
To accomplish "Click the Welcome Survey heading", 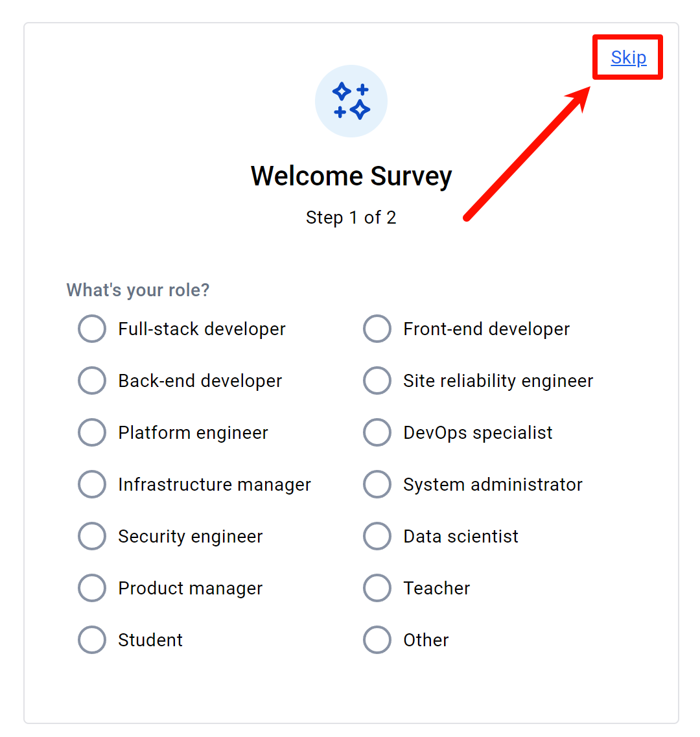I will (x=351, y=176).
